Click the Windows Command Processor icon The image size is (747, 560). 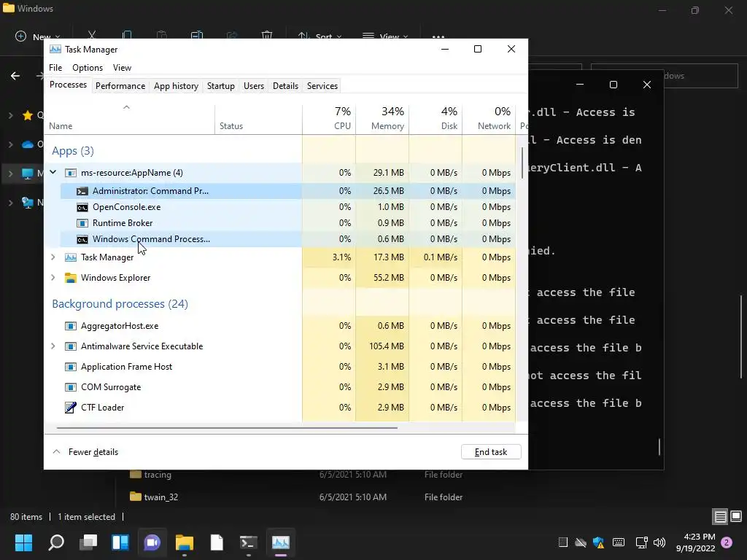[x=82, y=239]
